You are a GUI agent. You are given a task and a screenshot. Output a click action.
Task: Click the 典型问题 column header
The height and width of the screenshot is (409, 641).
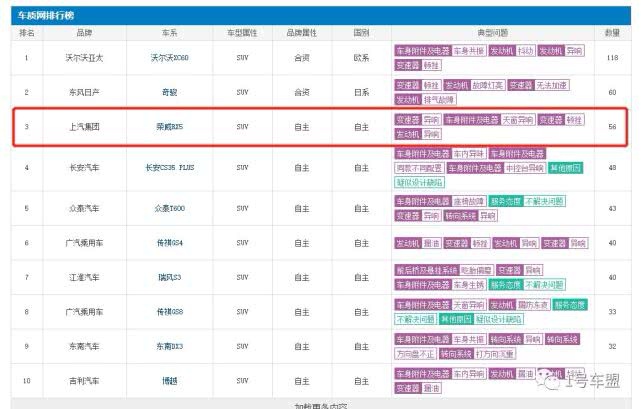pos(493,33)
